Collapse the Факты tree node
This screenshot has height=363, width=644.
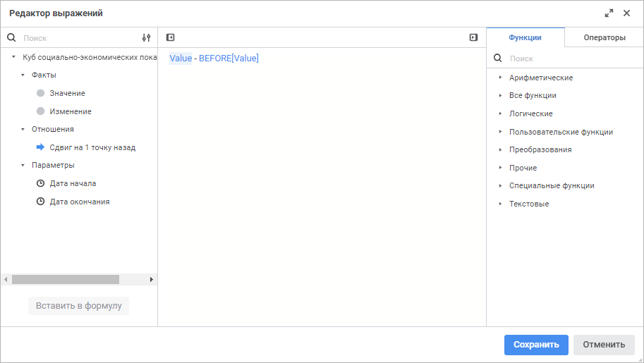click(23, 75)
